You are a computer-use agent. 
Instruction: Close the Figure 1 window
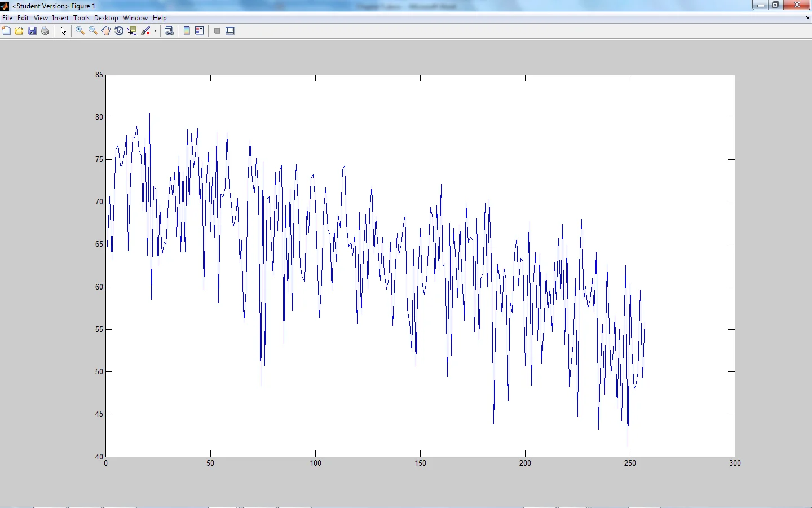797,5
